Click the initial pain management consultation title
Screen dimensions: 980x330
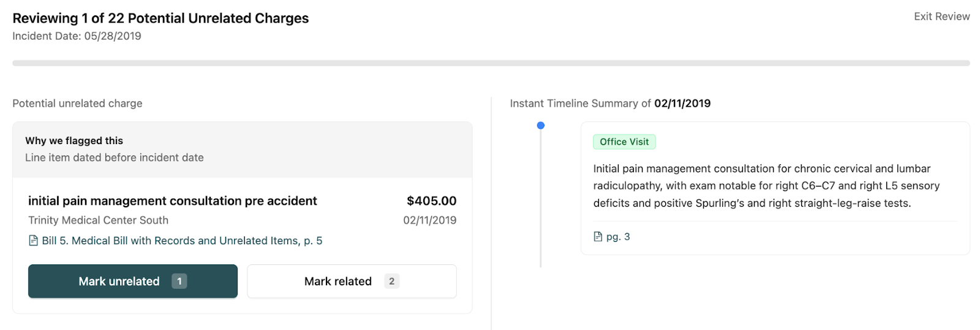(172, 201)
